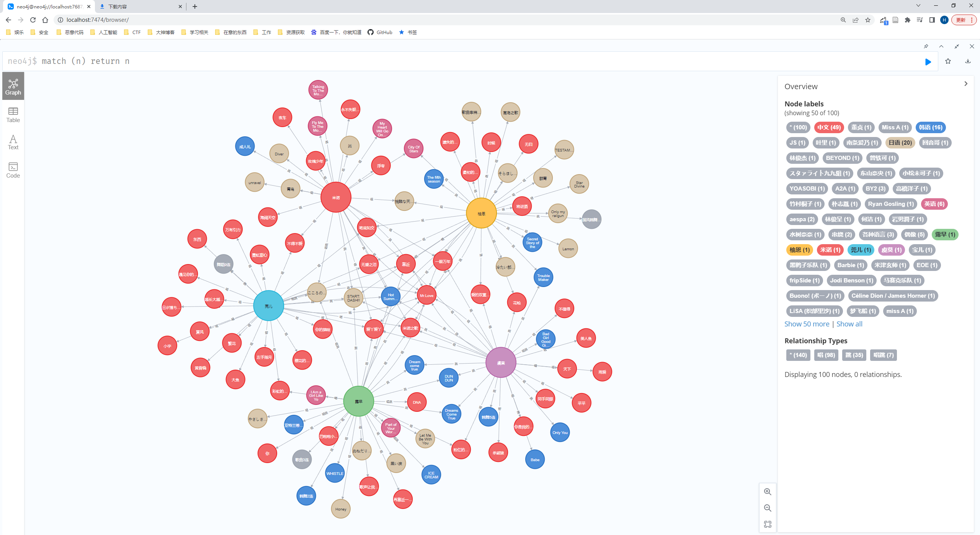
Task: Fit graph to screen icon
Action: [x=768, y=524]
